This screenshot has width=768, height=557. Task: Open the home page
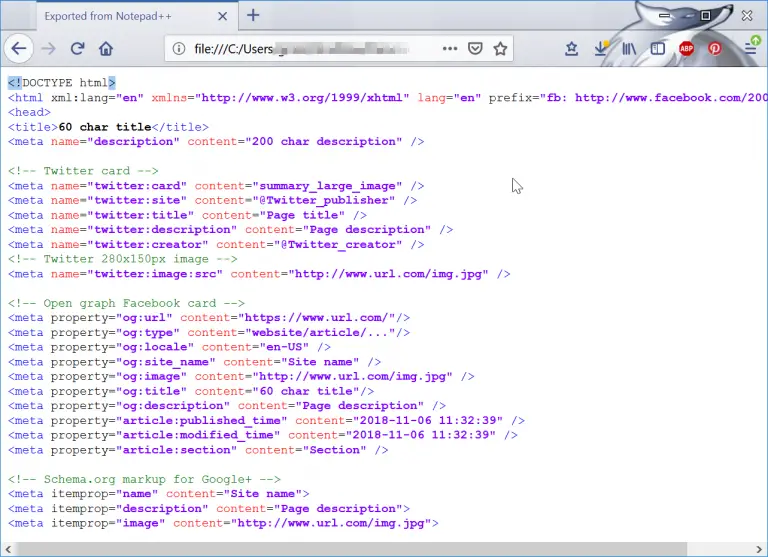point(106,48)
